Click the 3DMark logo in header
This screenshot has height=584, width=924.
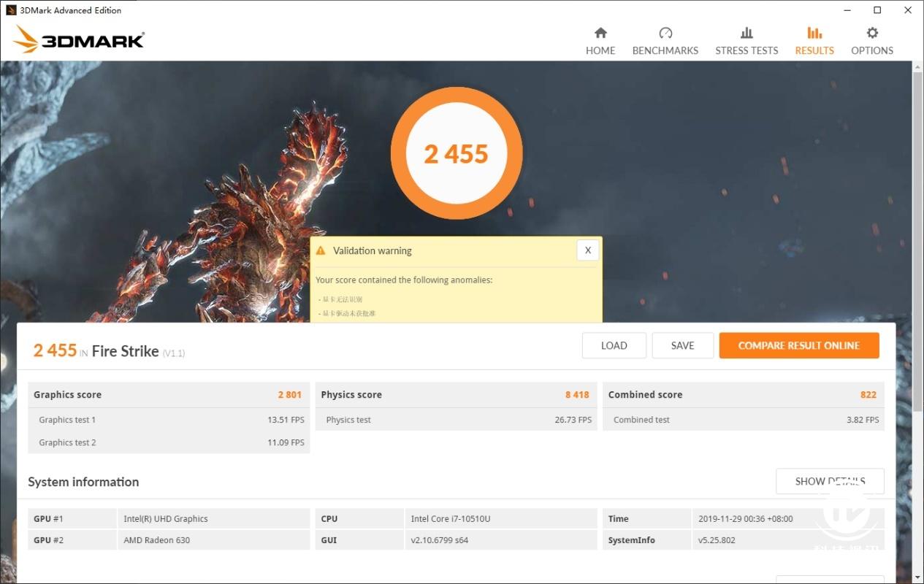[x=79, y=40]
